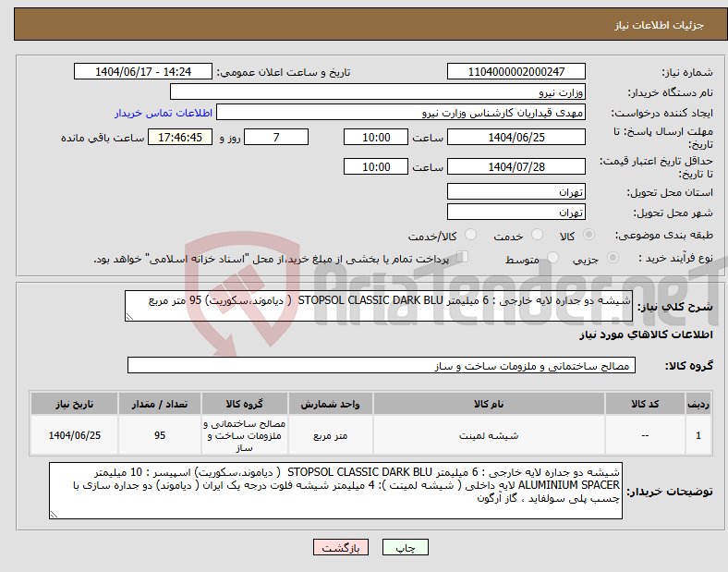Viewport: 728px width, 572px height.
Task: Click the need date cell 1404/06/25
Action: point(74,435)
